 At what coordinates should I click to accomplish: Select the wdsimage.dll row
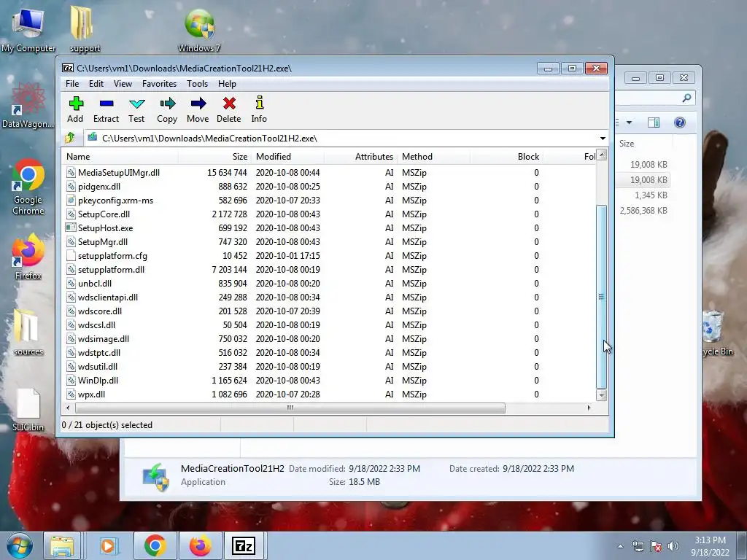click(x=329, y=338)
